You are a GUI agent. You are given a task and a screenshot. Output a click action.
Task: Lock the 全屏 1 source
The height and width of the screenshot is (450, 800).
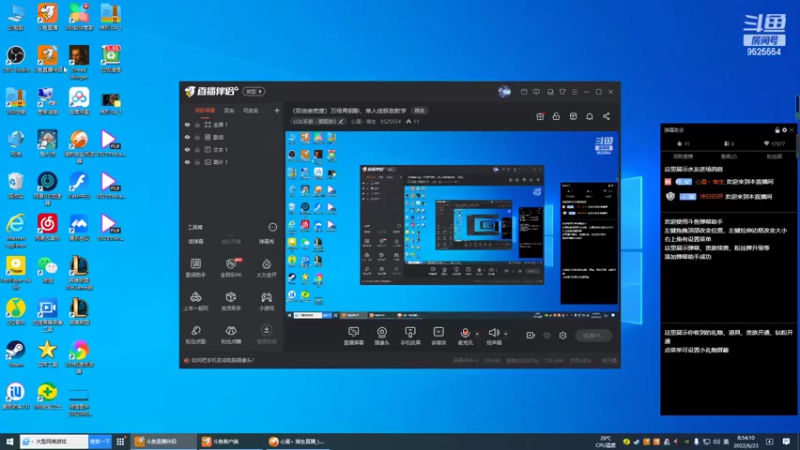pos(197,124)
